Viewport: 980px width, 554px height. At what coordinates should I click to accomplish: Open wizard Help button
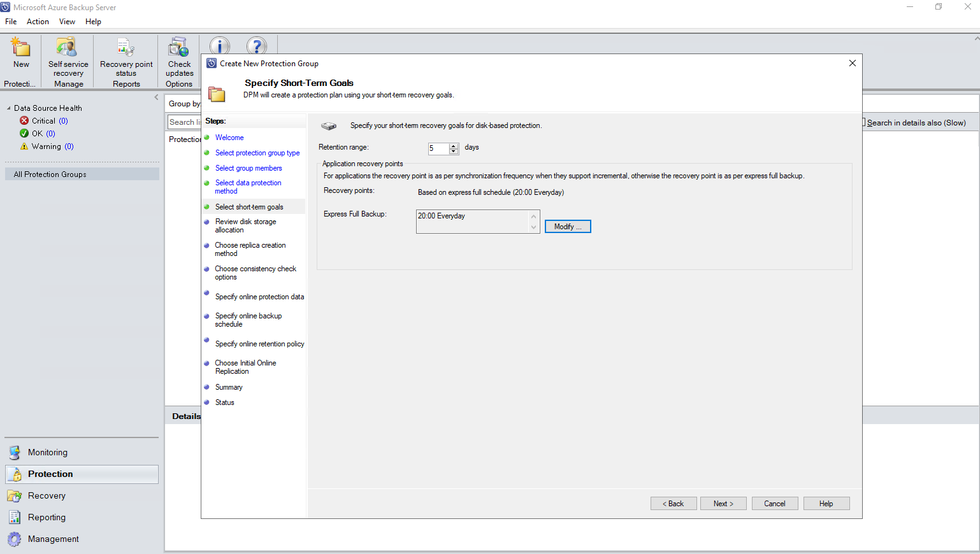point(826,504)
